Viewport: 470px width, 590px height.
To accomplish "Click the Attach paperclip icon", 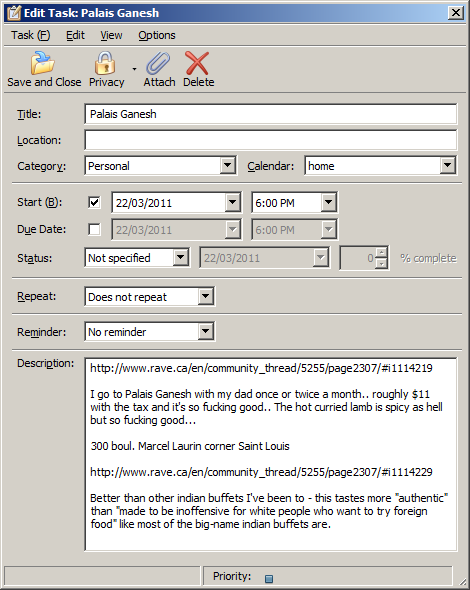I will tap(158, 63).
